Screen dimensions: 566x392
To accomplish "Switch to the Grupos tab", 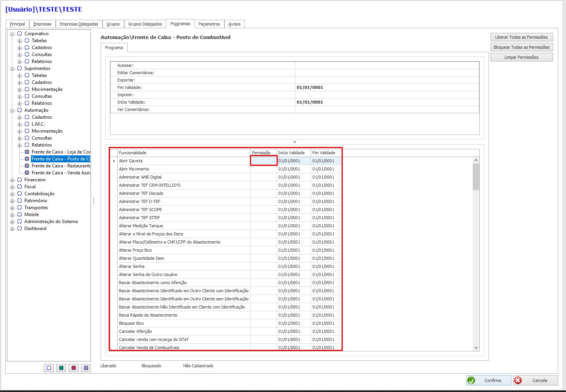I will tap(113, 24).
